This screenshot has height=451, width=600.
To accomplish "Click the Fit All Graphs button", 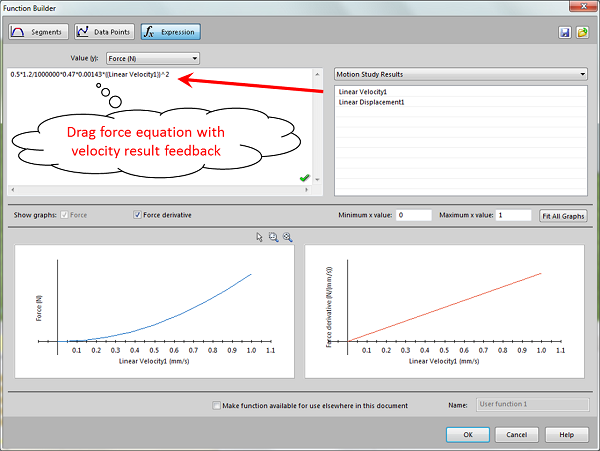I will click(564, 215).
